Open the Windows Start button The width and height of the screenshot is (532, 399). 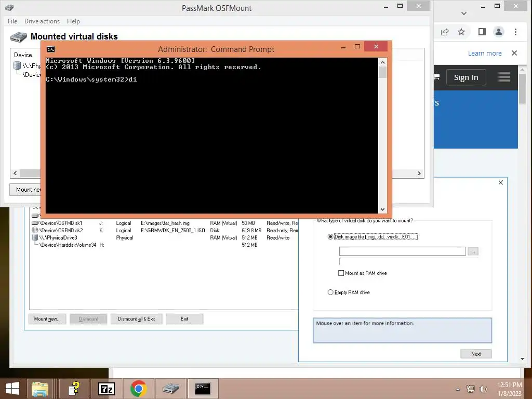[x=12, y=389]
